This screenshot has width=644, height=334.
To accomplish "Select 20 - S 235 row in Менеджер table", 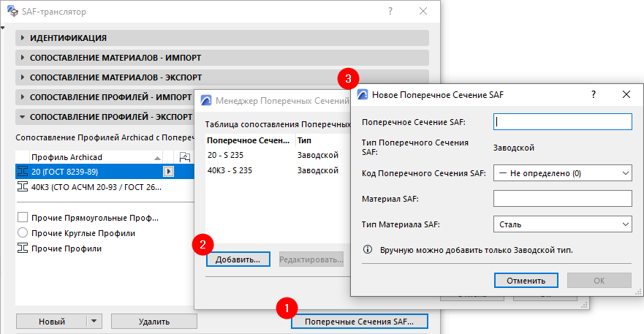I will (x=278, y=155).
